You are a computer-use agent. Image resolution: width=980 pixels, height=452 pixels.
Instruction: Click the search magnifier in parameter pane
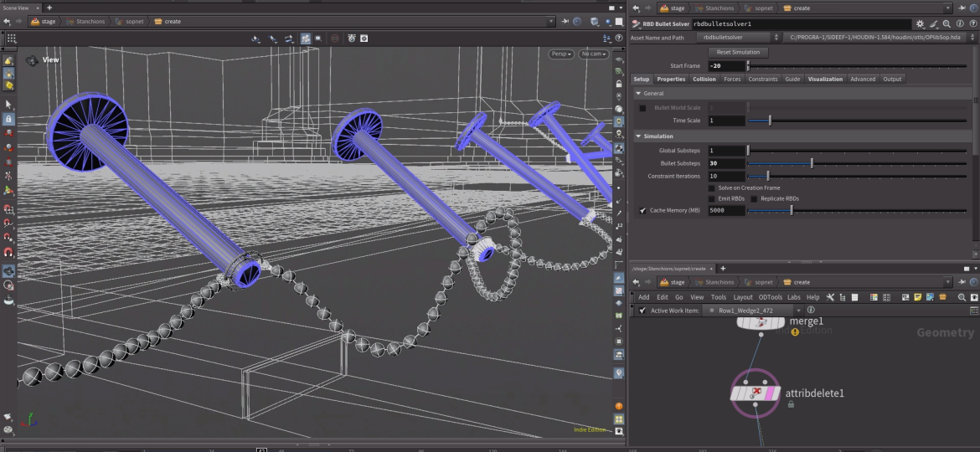point(946,24)
